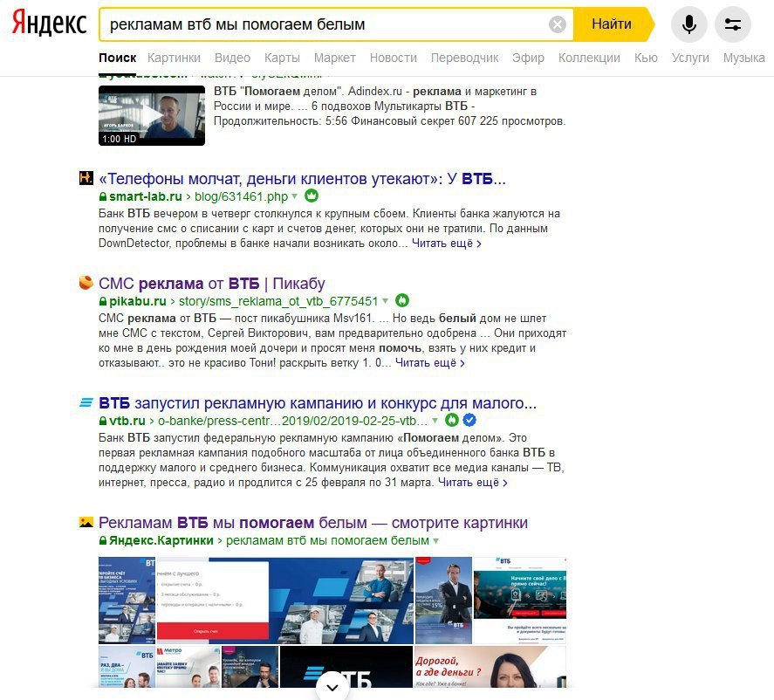The width and height of the screenshot is (774, 700).
Task: Switch to the Видео tab
Action: coord(232,58)
